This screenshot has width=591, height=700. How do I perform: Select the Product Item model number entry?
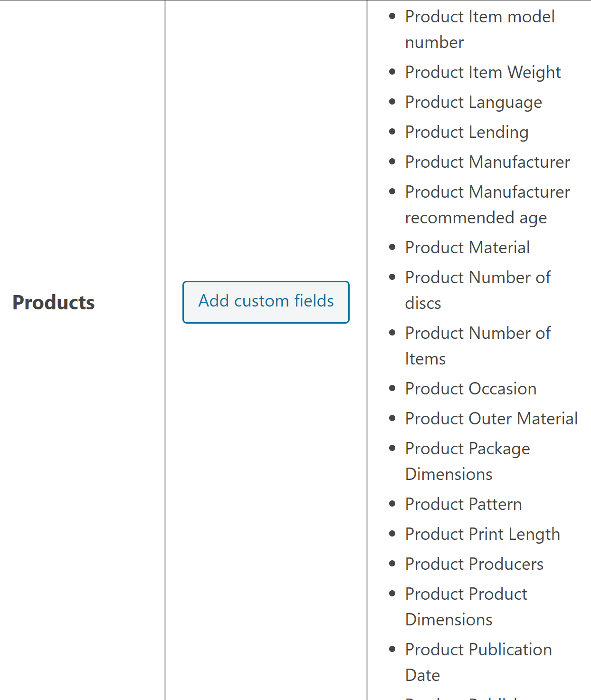coord(479,17)
